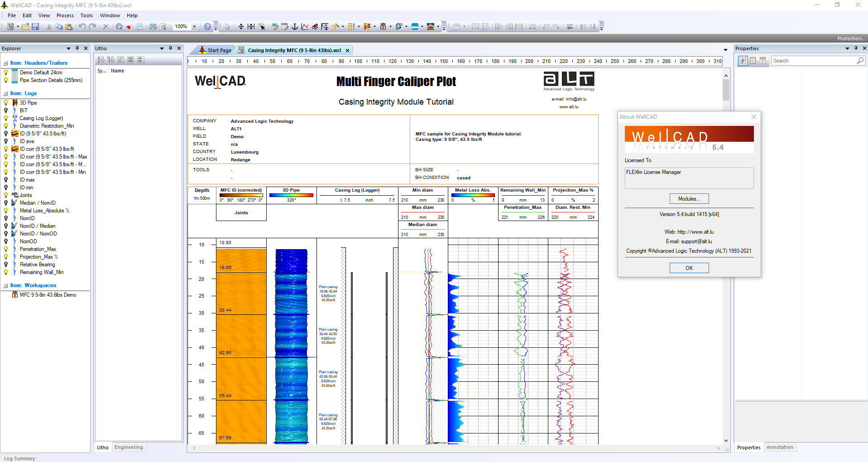Toggle visibility bulb for the Joints log

coord(6,195)
